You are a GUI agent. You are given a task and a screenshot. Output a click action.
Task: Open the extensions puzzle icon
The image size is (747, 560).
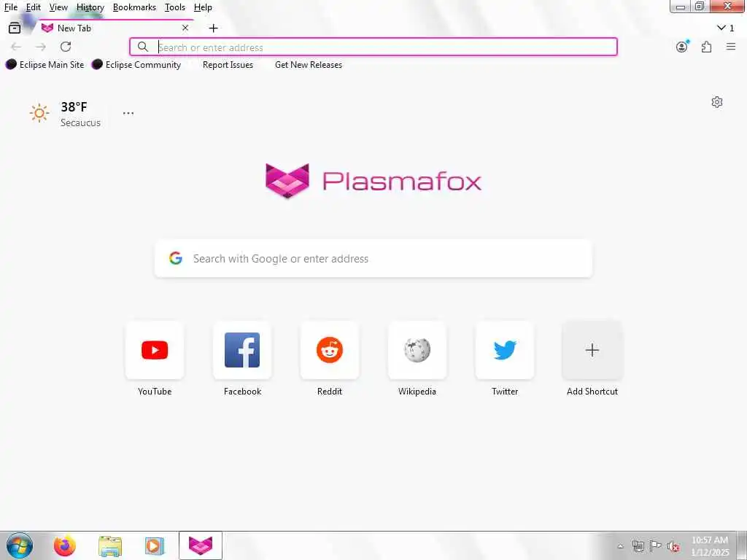click(x=706, y=47)
